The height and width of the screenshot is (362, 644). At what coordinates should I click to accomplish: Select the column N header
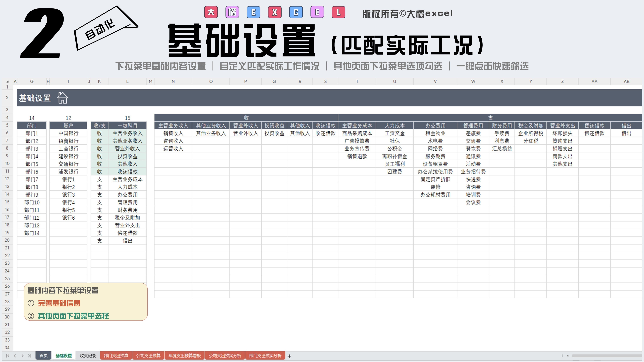click(x=173, y=81)
